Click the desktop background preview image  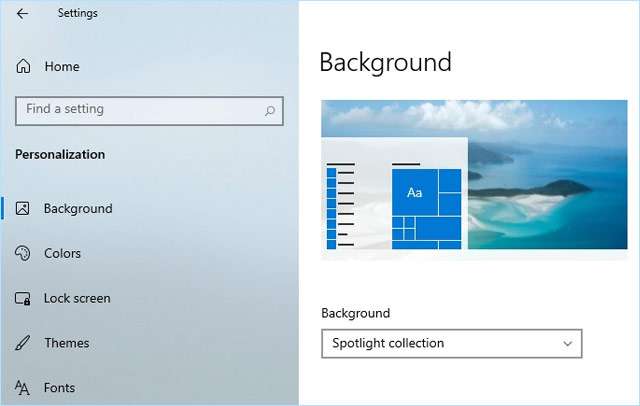coord(474,175)
